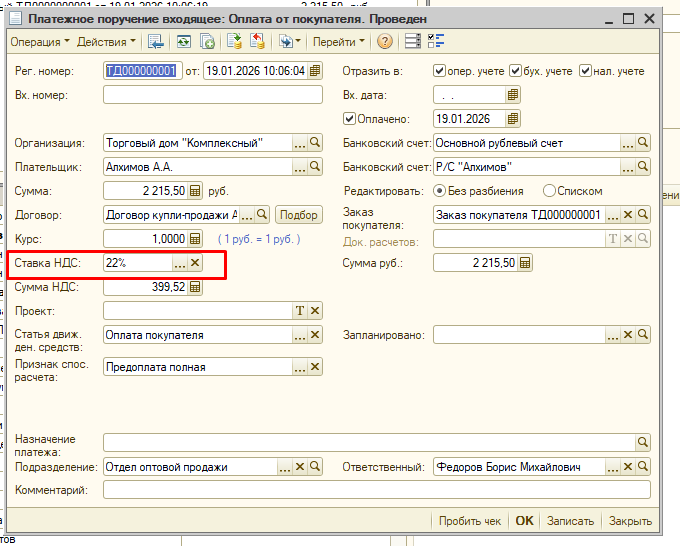The width and height of the screenshot is (680, 546).
Task: Clear the Ставка НДС value
Action: tap(195, 263)
